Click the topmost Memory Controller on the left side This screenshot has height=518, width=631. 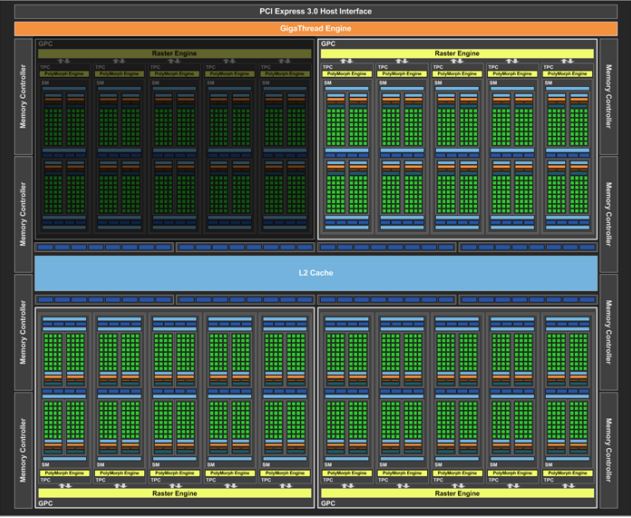(23, 97)
